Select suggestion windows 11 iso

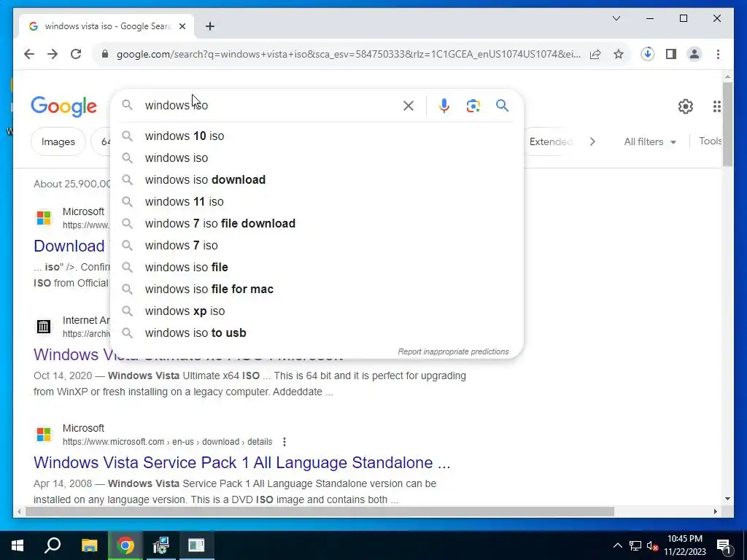point(317,201)
